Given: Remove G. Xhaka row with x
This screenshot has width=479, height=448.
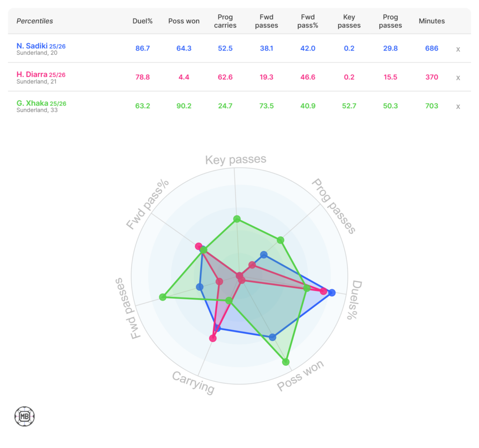Looking at the screenshot, I should (x=458, y=106).
